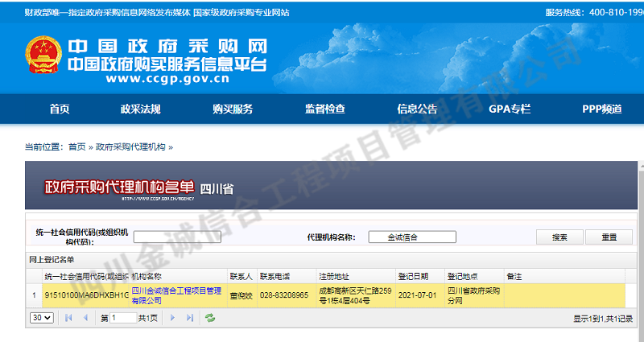This screenshot has height=342, width=644.
Task: Open 四川金诚信合工程项目管理有限公司 link
Action: [x=176, y=295]
